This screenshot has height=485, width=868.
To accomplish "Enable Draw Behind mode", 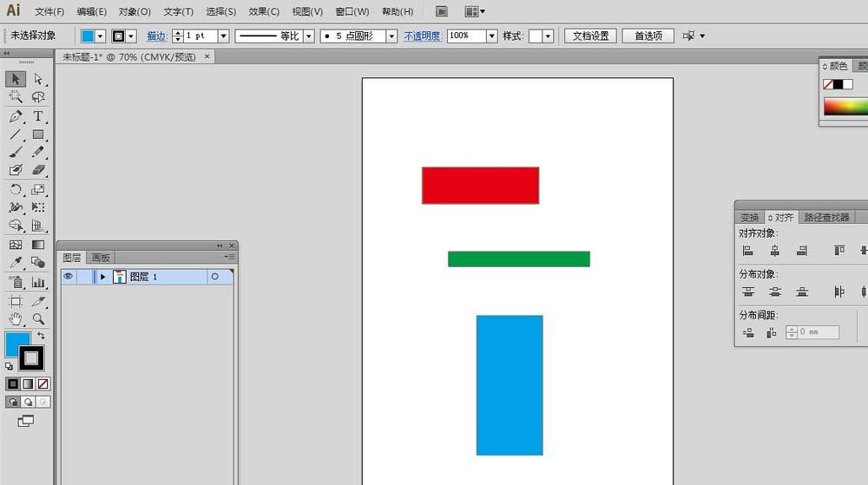I will tap(28, 402).
